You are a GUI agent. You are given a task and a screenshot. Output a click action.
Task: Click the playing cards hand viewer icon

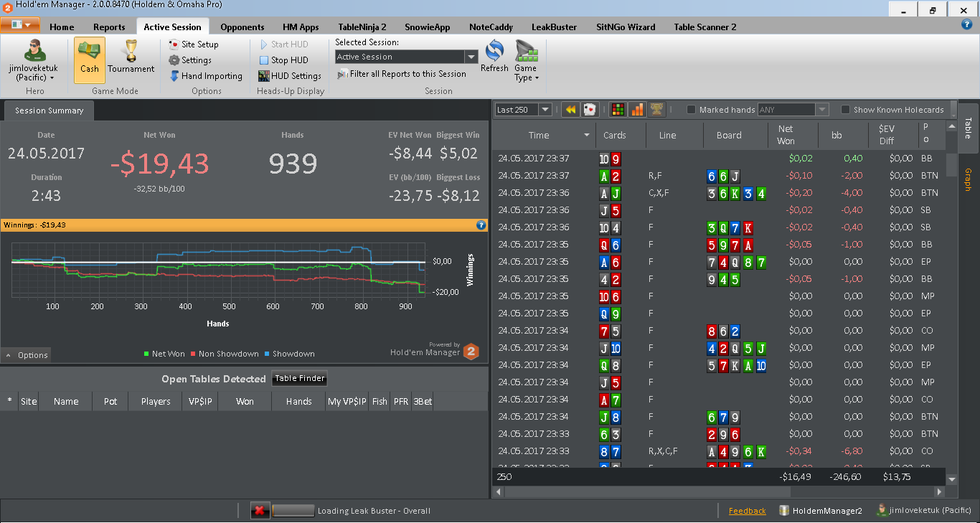click(590, 110)
